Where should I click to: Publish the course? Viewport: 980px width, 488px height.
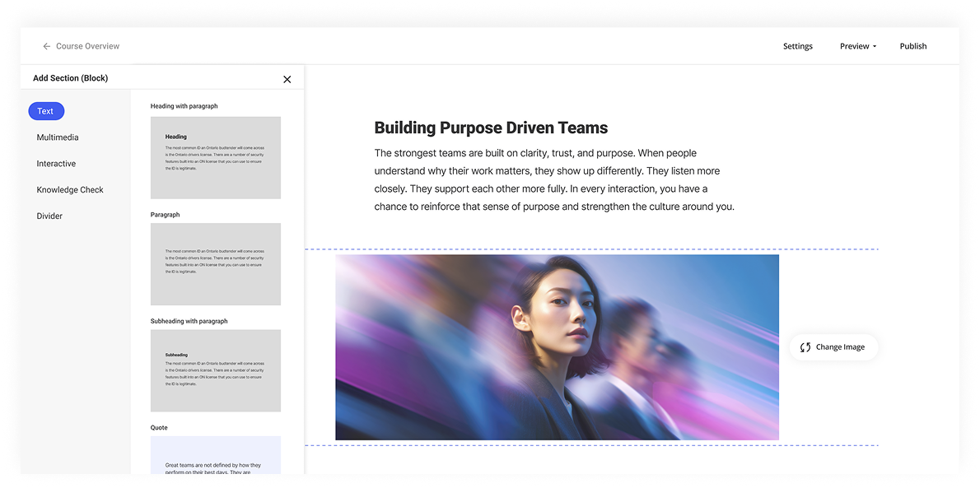click(912, 46)
